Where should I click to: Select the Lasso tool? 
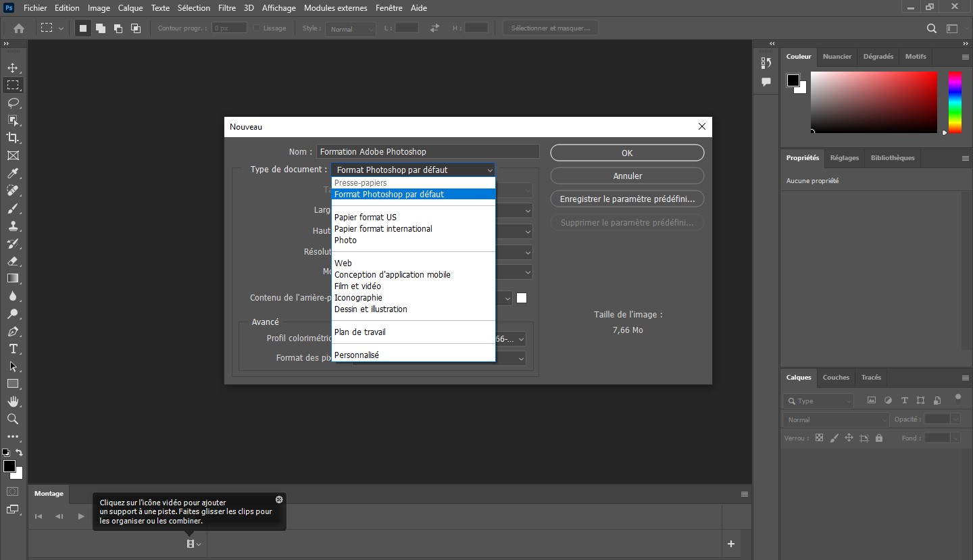coord(13,103)
